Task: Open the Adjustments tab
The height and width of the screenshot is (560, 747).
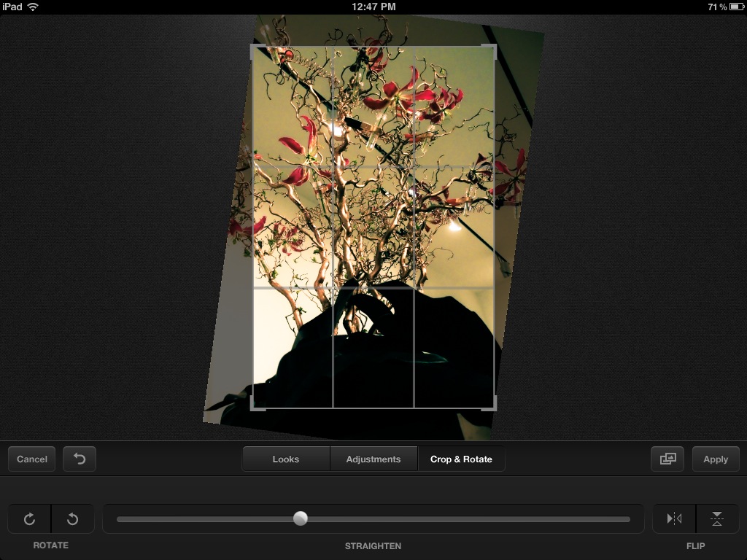Action: coord(373,459)
